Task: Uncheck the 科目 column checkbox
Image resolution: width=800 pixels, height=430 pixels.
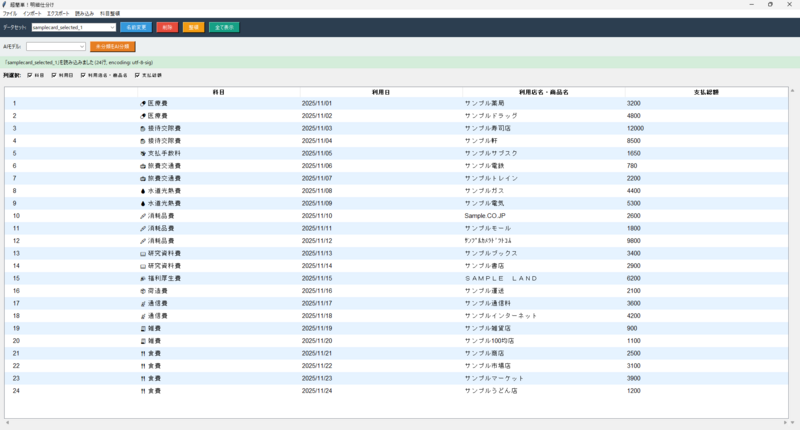Action: coord(30,75)
